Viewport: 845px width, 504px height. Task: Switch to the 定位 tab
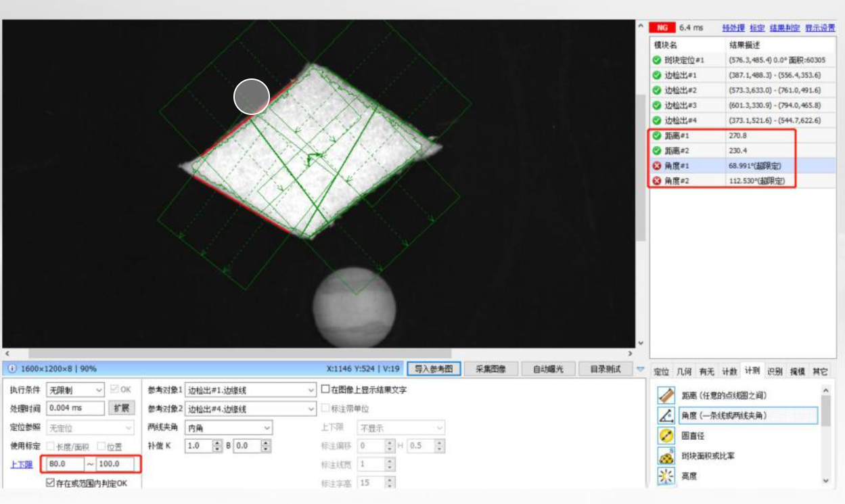[661, 371]
